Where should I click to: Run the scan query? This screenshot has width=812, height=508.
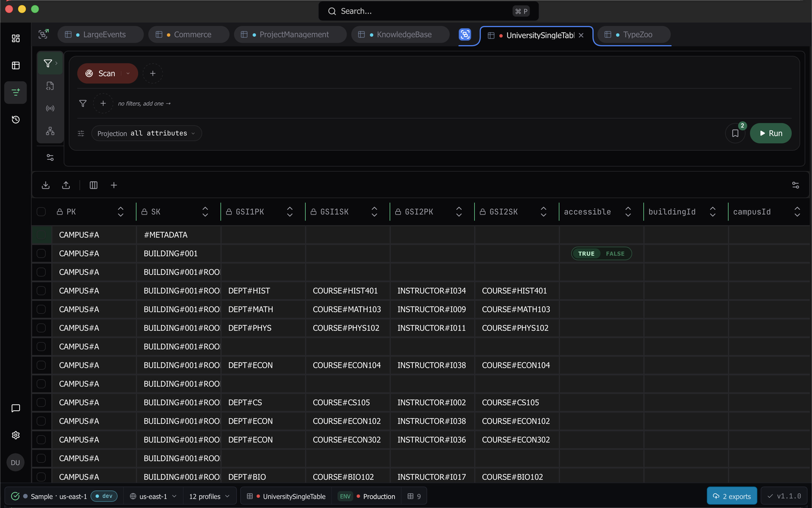coord(771,133)
